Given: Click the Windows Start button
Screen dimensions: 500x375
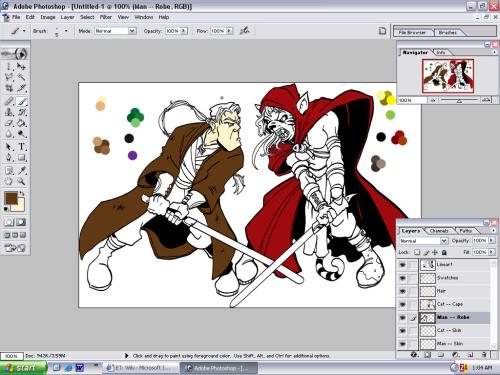Looking at the screenshot, I should pos(23,368).
